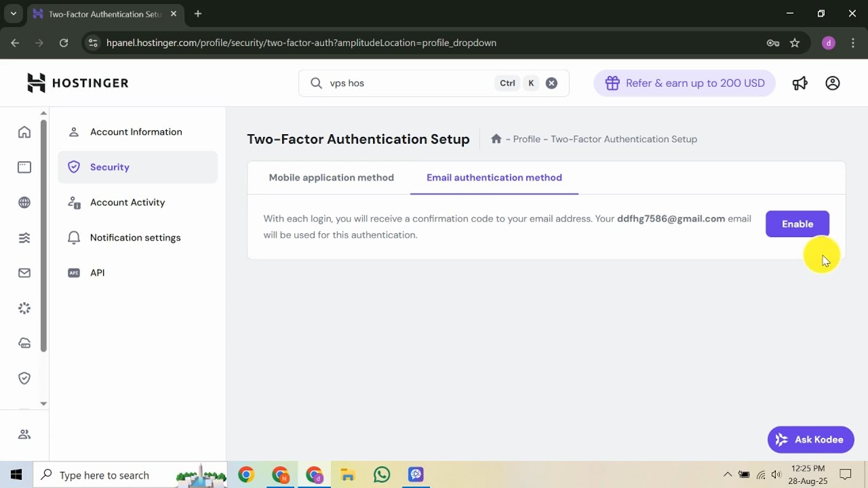Open Notification settings
The height and width of the screenshot is (488, 868).
[138, 238]
